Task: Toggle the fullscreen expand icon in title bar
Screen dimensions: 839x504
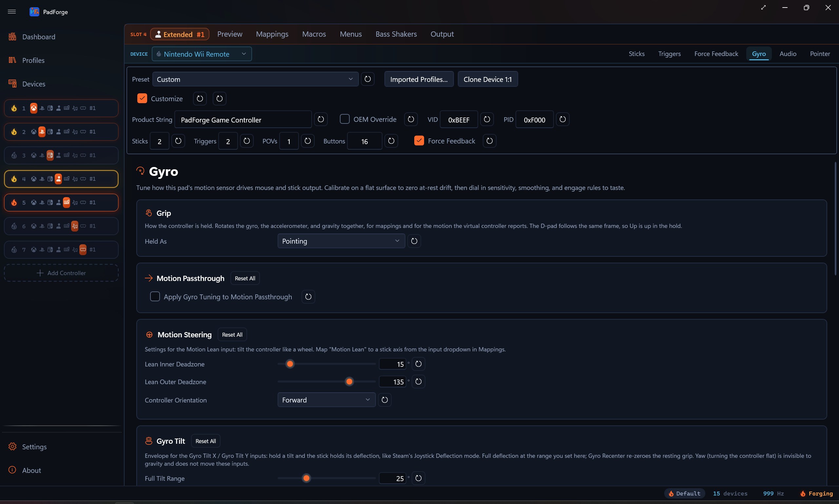Action: 763,8
